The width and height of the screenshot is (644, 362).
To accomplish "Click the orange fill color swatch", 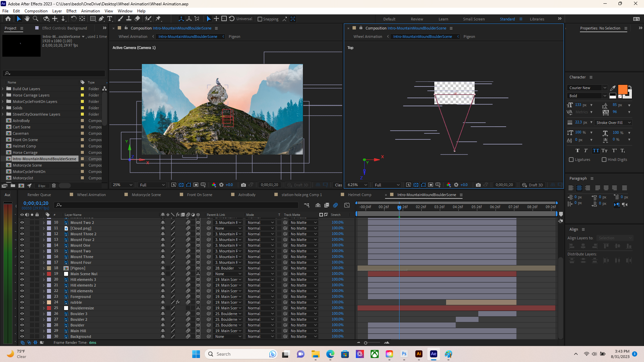I will [623, 89].
